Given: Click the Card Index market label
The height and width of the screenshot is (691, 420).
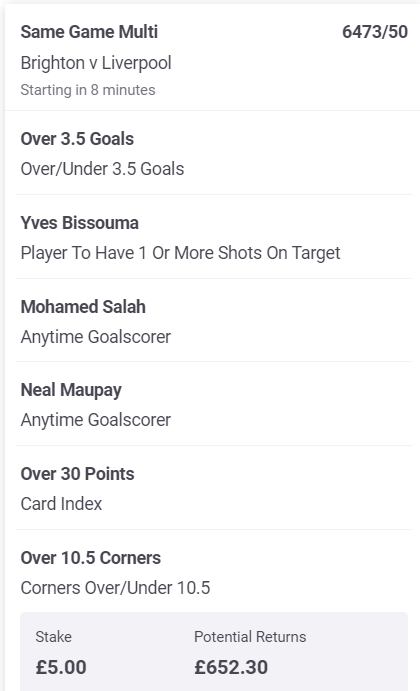Looking at the screenshot, I should 61,504.
